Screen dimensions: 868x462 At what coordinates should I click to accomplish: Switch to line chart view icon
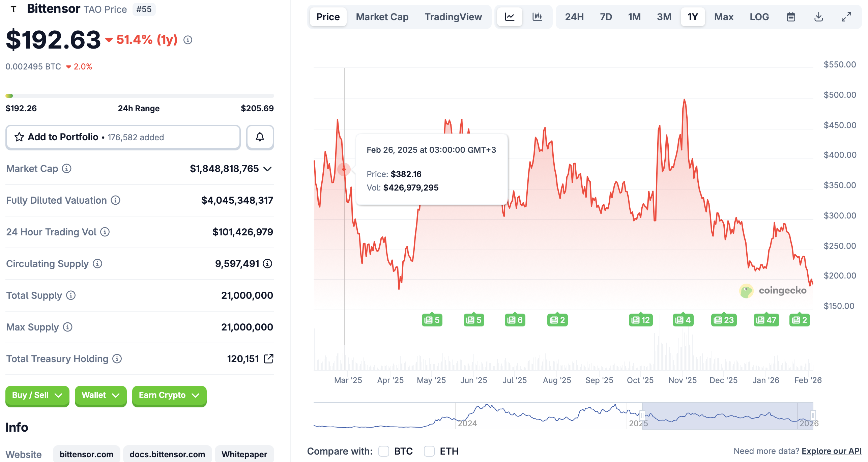510,17
